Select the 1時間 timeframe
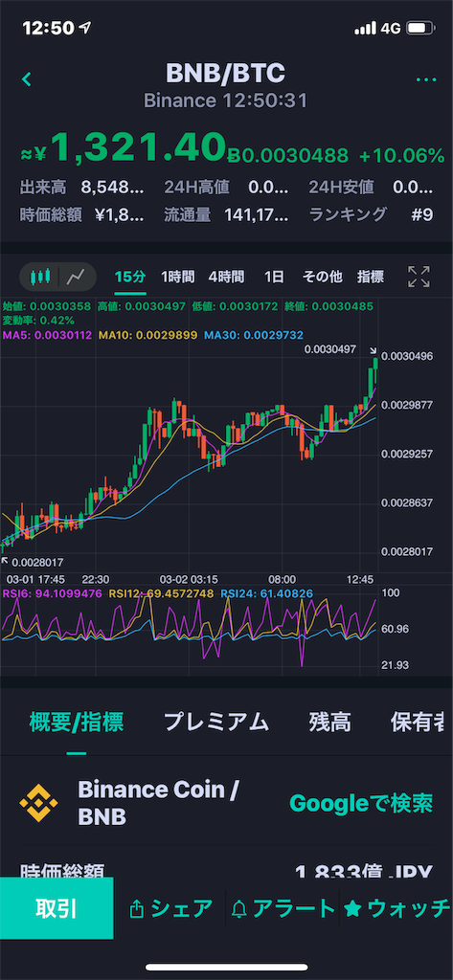This screenshot has height=980, width=453. point(177,277)
